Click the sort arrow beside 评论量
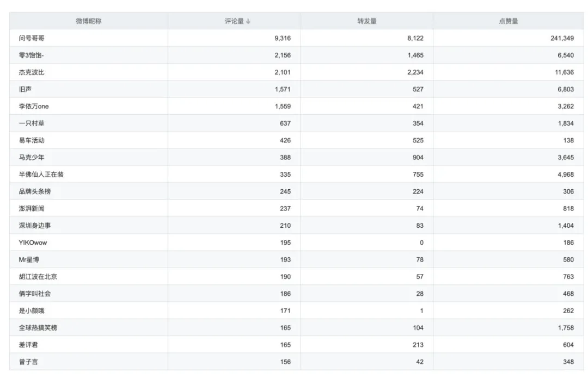This screenshot has height=379, width=588. point(248,21)
